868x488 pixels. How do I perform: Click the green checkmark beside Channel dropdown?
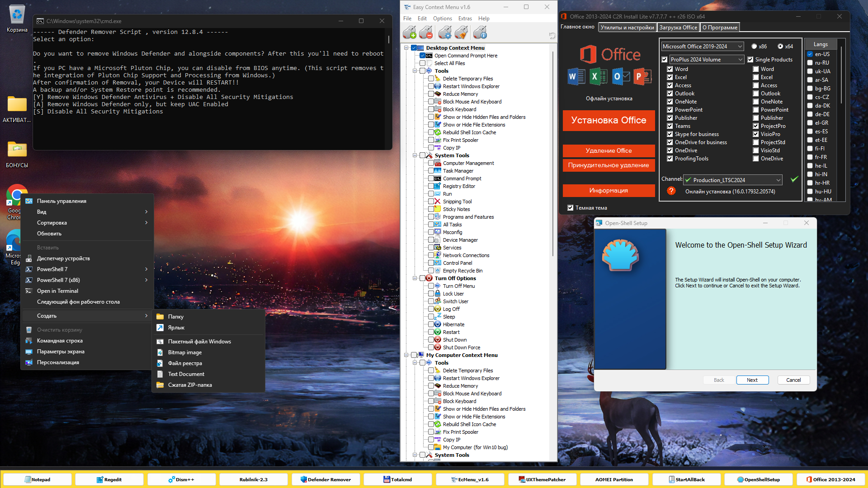pos(794,179)
